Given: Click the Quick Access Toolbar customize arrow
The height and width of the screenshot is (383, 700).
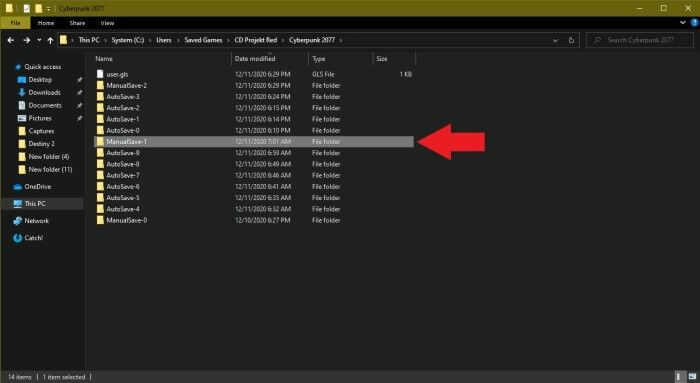Looking at the screenshot, I should 48,8.
